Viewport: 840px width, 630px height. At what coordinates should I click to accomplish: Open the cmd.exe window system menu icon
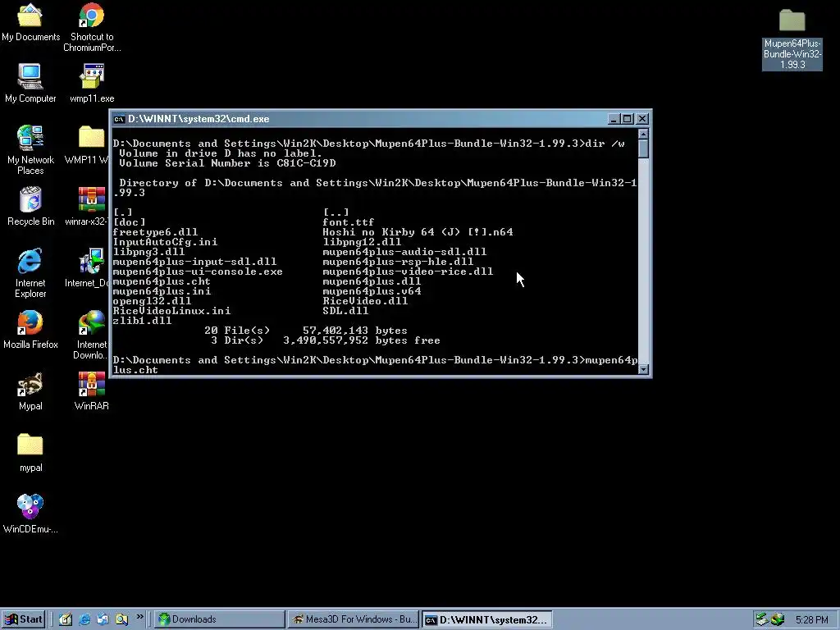click(119, 119)
